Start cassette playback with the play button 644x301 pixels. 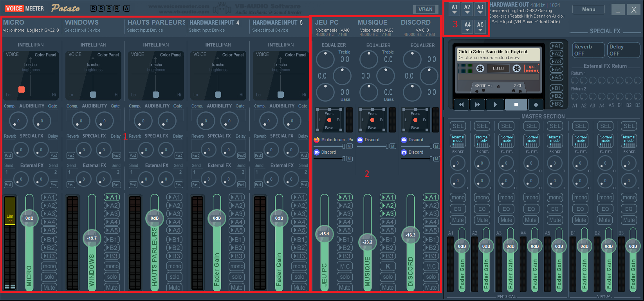pyautogui.click(x=495, y=104)
